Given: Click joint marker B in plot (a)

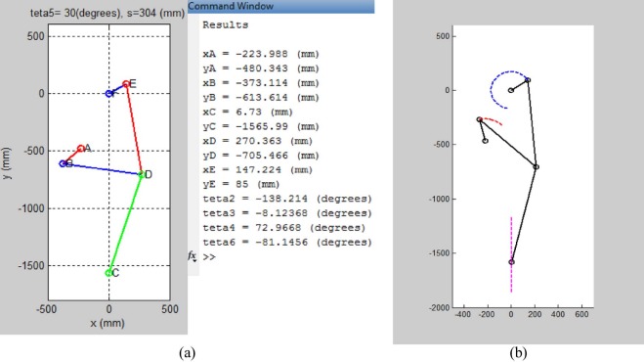Looking at the screenshot, I should click(63, 163).
